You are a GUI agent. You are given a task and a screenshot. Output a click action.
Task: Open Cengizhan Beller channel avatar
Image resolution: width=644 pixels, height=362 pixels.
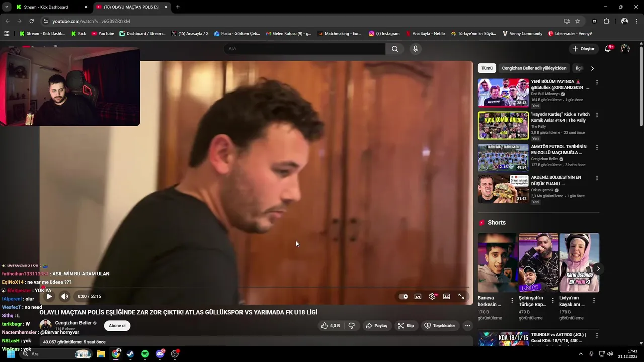coord(45,325)
